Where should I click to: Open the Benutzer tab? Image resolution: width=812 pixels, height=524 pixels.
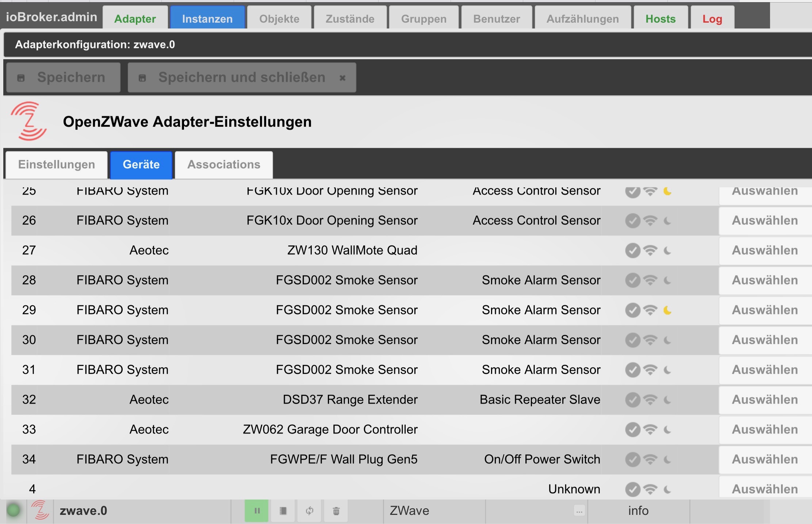tap(497, 18)
